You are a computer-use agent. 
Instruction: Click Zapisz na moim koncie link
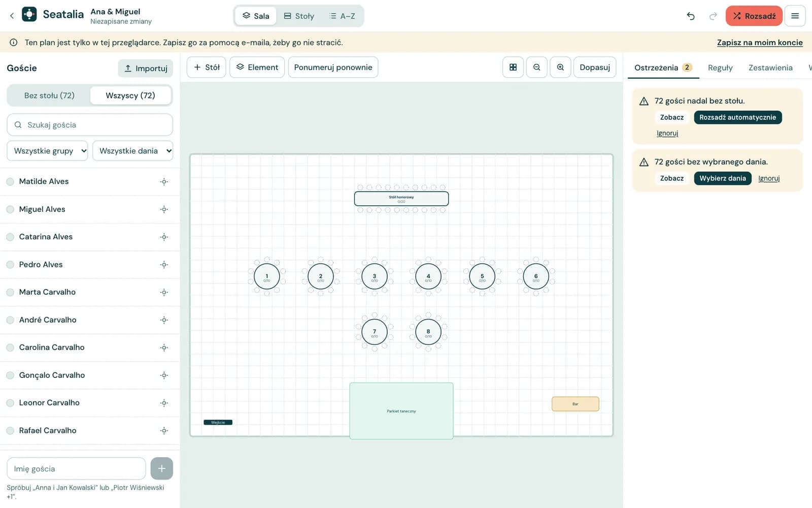(760, 43)
